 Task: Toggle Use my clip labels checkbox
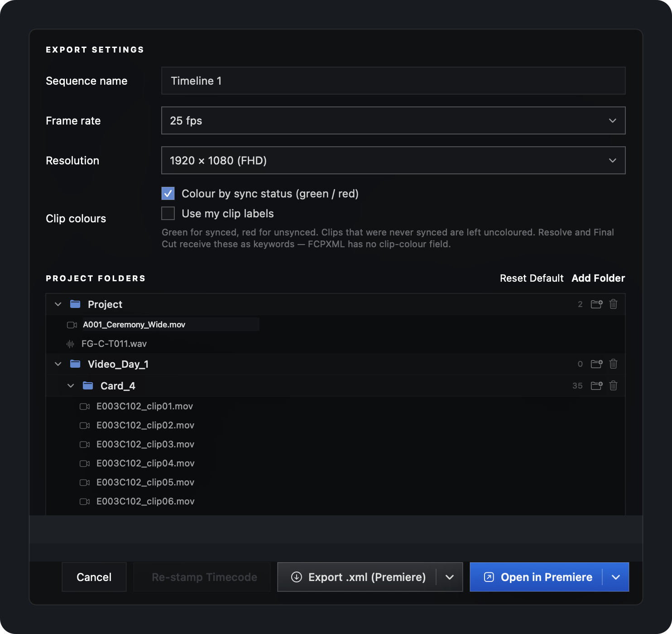pyautogui.click(x=168, y=213)
